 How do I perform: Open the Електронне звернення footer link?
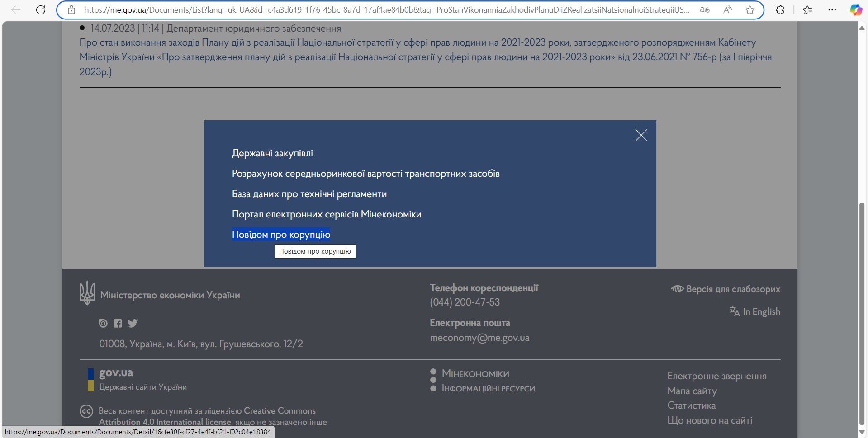tap(716, 376)
